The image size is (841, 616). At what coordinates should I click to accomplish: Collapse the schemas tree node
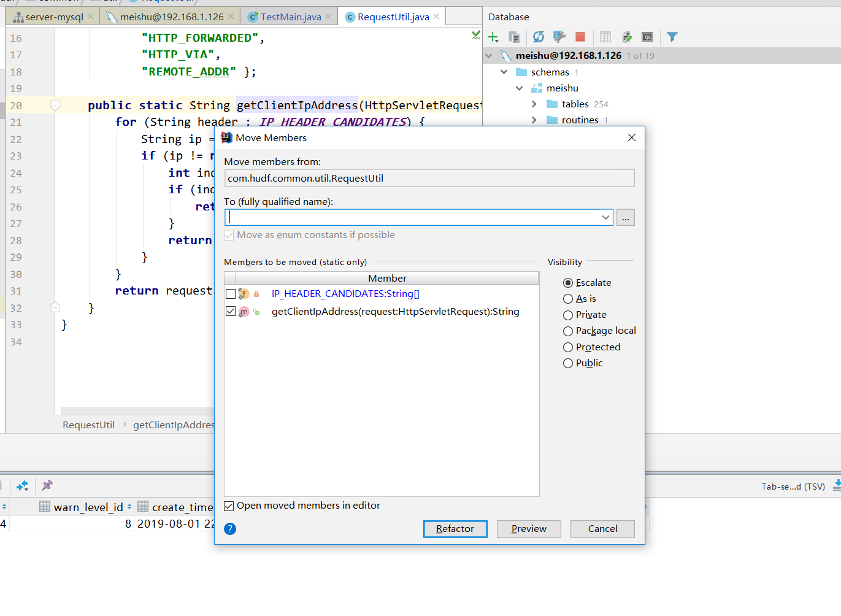pyautogui.click(x=504, y=72)
